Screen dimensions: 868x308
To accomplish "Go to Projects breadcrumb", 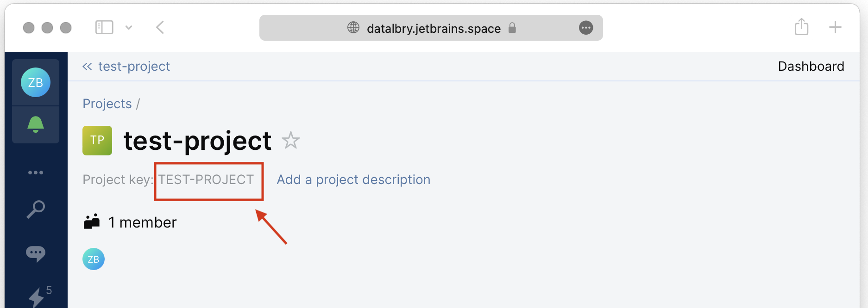I will click(107, 104).
